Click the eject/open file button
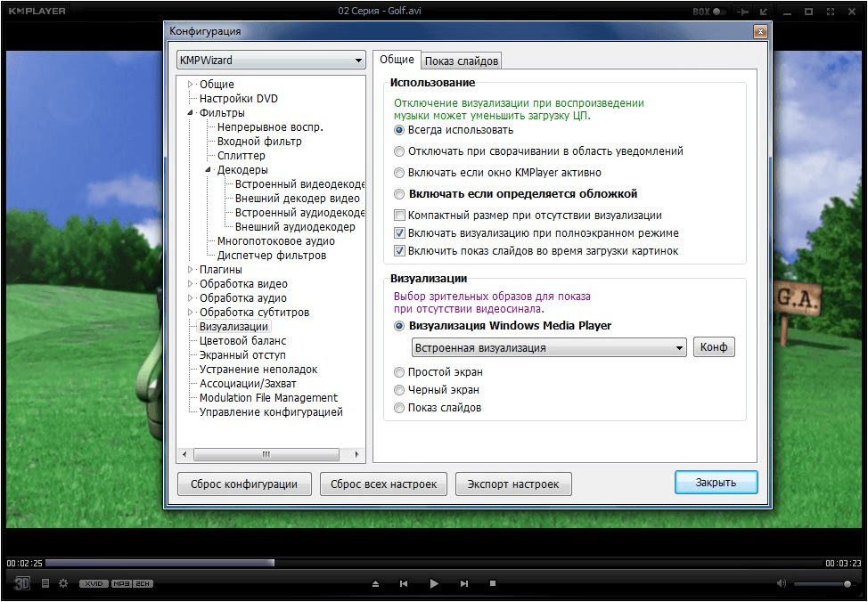Viewport: 868px width, 602px height. pos(375,583)
